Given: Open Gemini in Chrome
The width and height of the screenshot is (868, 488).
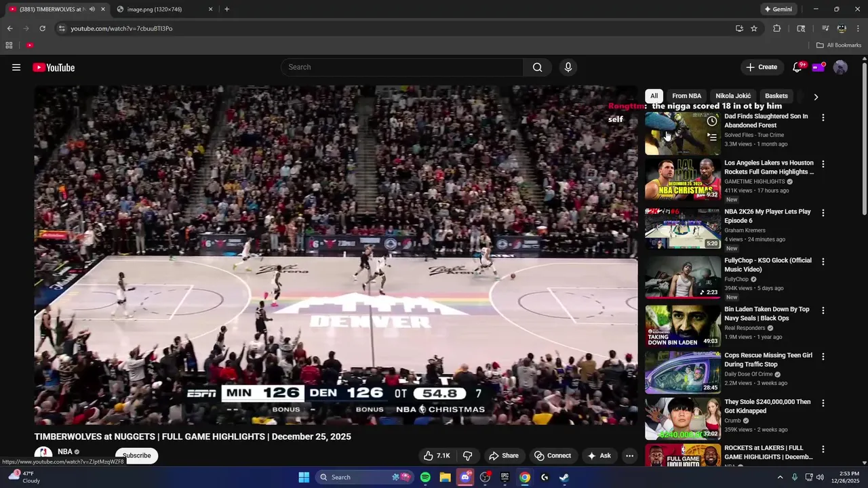Looking at the screenshot, I should (x=778, y=9).
